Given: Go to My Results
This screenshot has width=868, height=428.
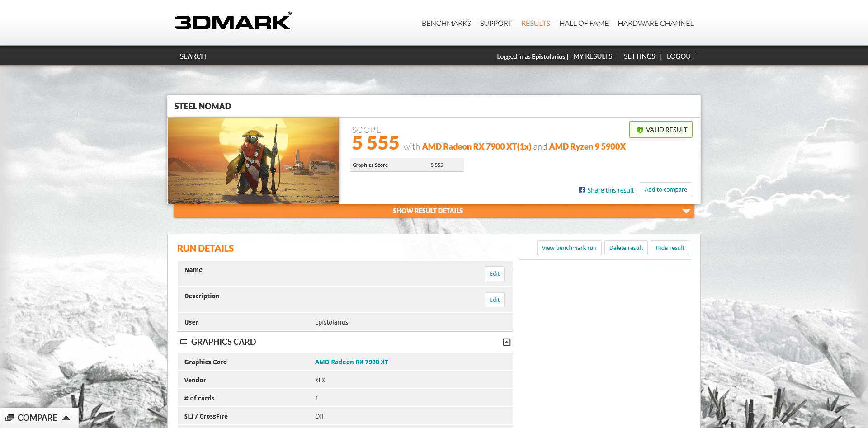Looking at the screenshot, I should (x=593, y=56).
